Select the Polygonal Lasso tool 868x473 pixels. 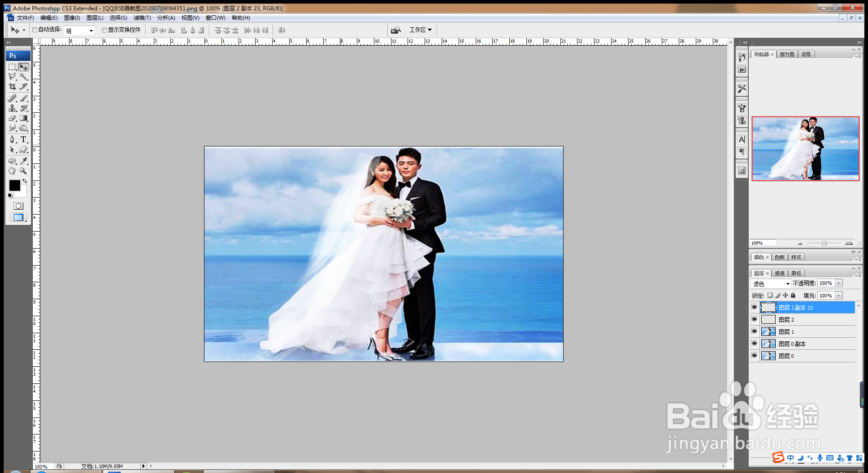click(x=12, y=77)
